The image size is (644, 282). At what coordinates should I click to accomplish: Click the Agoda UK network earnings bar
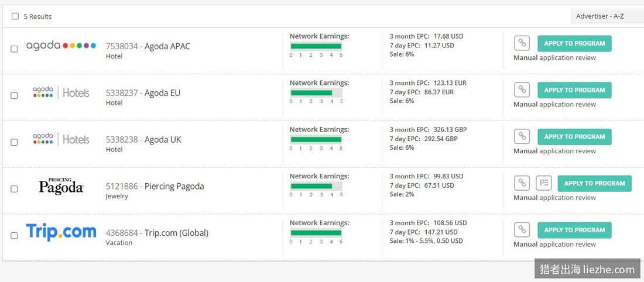(316, 140)
